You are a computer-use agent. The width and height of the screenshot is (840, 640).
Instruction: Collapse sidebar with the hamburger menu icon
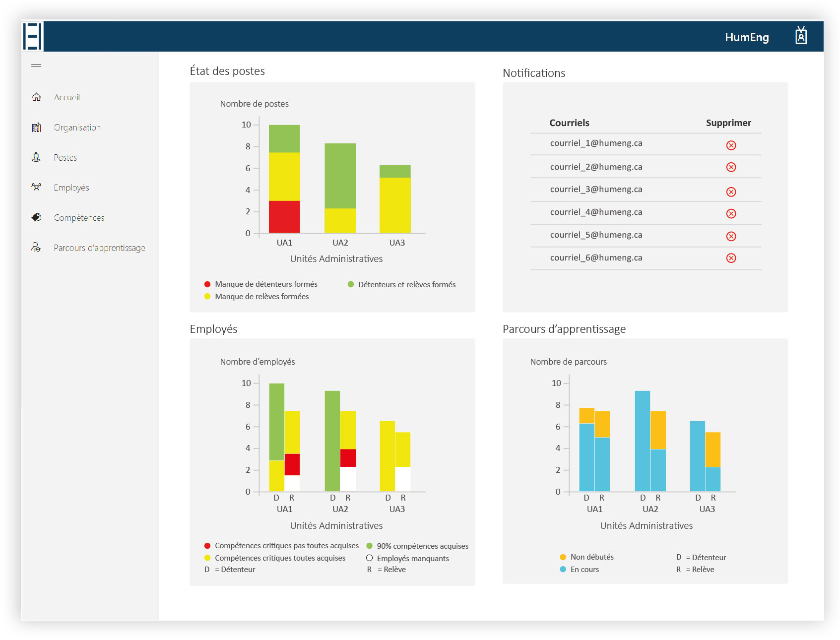[36, 65]
